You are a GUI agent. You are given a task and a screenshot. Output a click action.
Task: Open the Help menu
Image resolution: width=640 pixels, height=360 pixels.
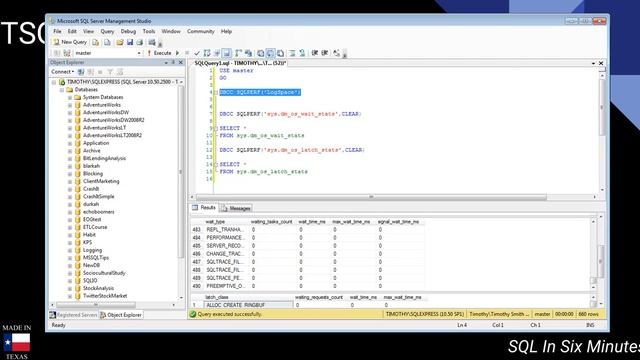coord(226,31)
